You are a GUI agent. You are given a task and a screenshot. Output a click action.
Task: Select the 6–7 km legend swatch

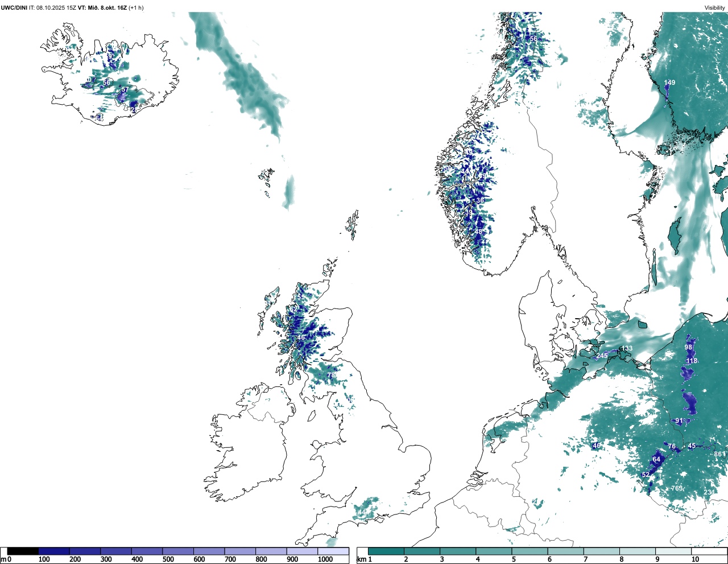tap(566, 551)
